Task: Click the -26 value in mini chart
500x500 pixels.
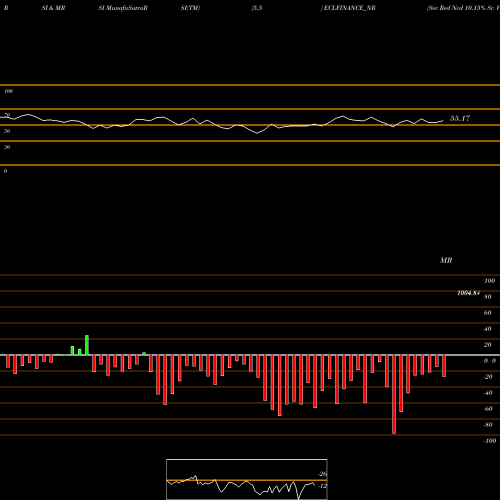Action: [323, 474]
